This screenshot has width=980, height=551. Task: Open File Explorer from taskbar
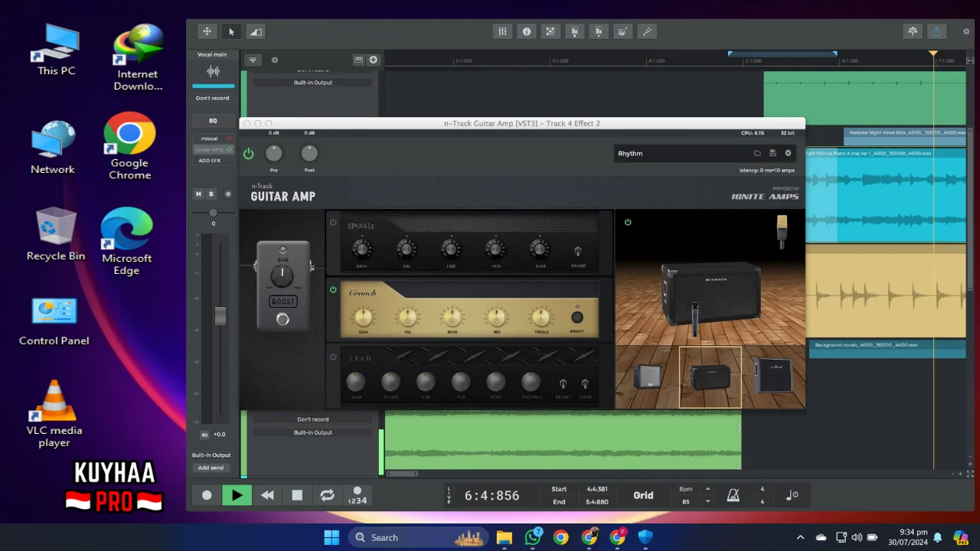[x=504, y=537]
